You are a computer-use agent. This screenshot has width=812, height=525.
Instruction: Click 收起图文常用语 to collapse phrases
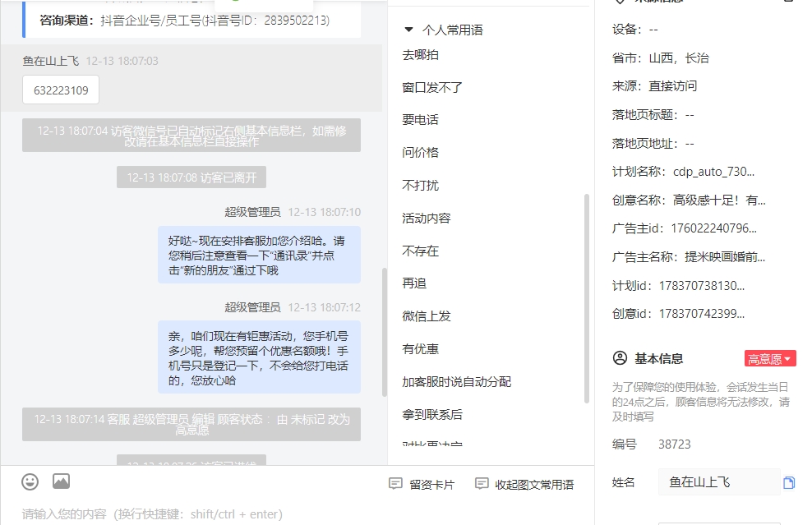click(x=524, y=484)
